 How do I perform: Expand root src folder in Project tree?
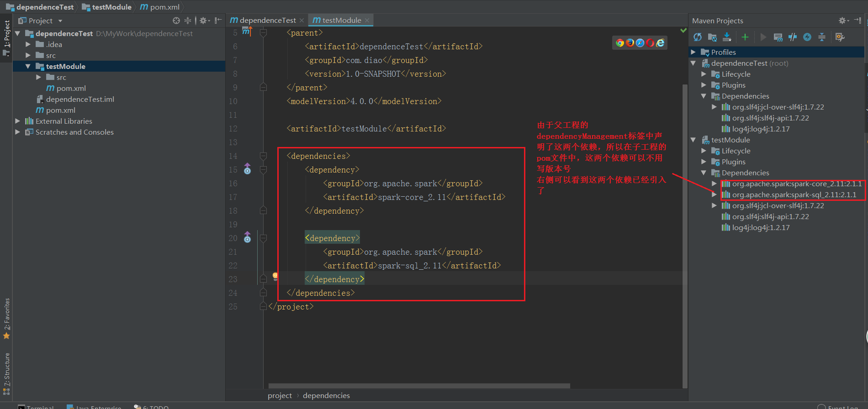tap(28, 55)
